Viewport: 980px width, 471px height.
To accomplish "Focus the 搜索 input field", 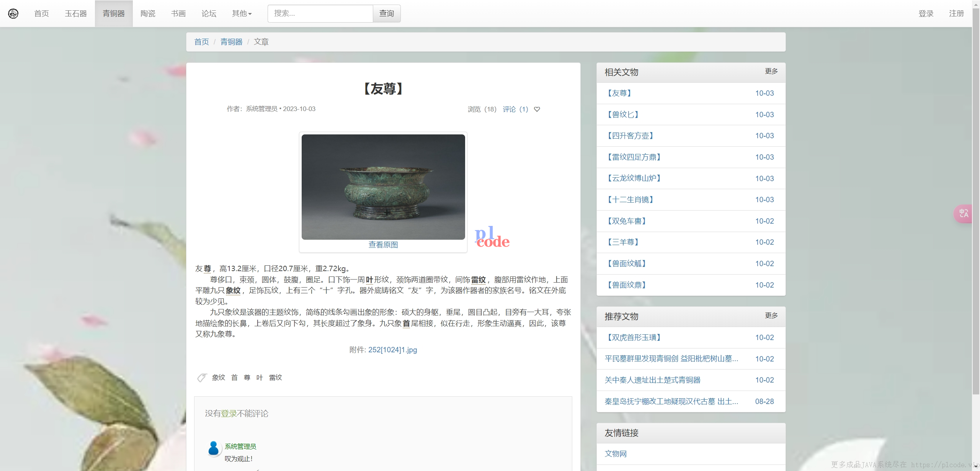I will click(x=320, y=13).
